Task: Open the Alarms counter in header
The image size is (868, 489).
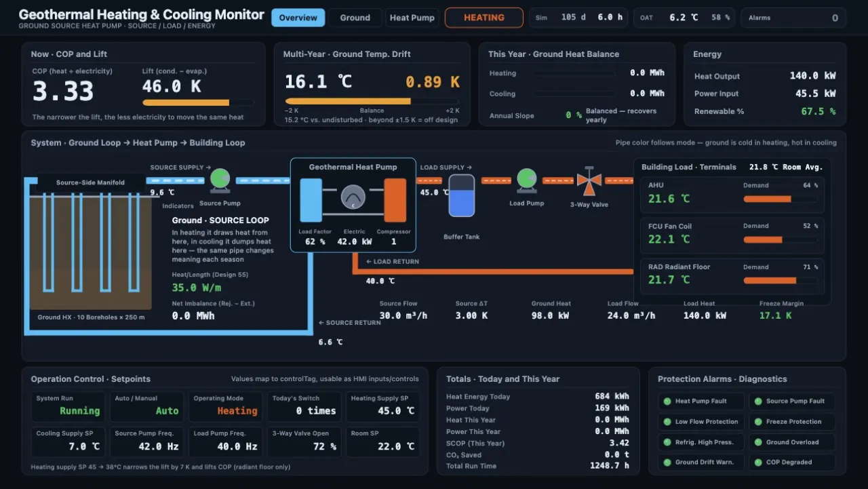Action: click(793, 18)
